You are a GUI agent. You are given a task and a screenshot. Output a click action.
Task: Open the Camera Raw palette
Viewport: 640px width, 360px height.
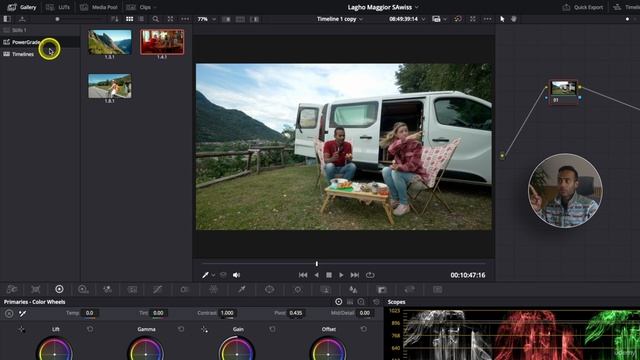tap(12, 289)
